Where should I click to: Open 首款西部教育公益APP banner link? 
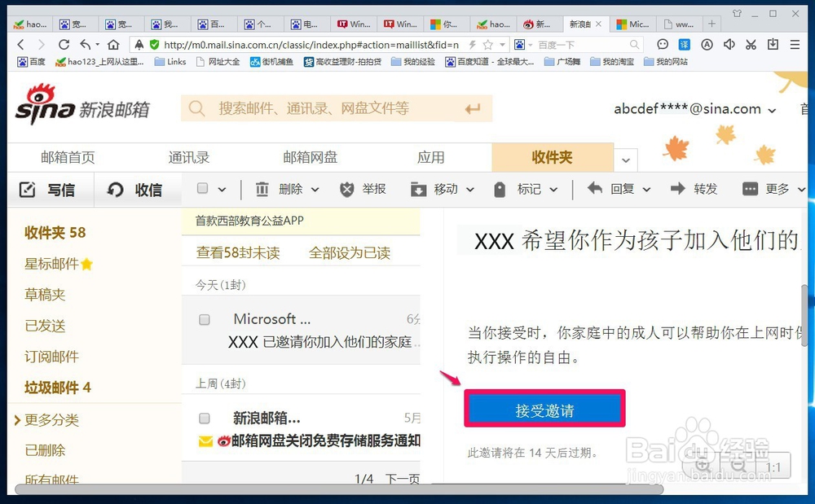tap(249, 221)
